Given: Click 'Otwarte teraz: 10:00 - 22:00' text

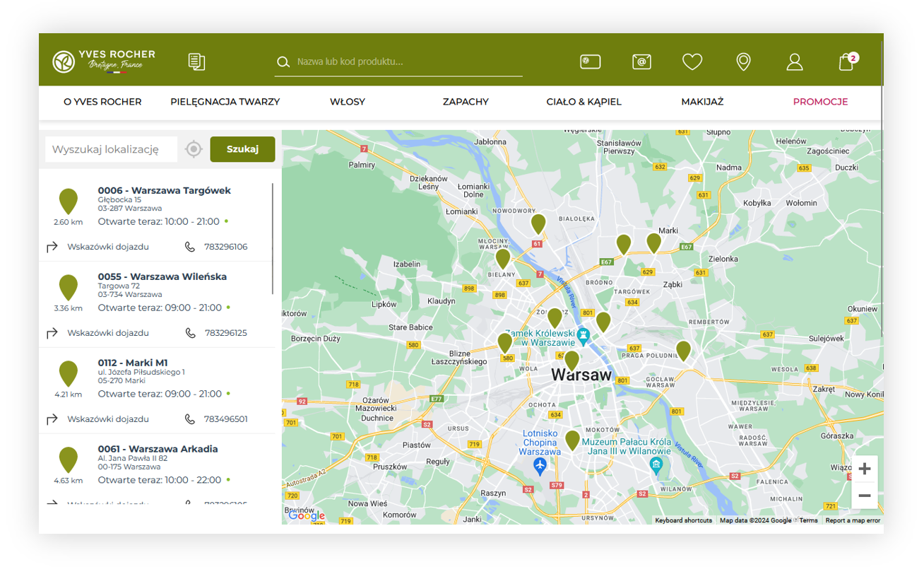Looking at the screenshot, I should [x=160, y=480].
